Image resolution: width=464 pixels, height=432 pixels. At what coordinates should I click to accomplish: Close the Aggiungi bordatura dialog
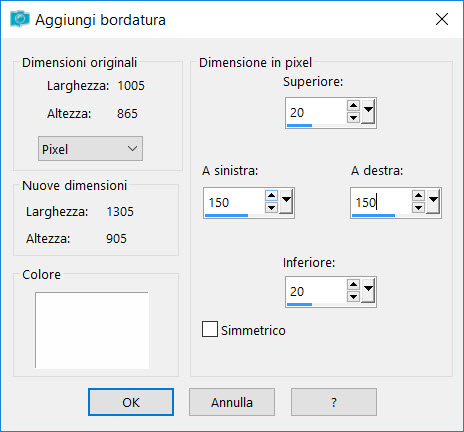pos(442,19)
